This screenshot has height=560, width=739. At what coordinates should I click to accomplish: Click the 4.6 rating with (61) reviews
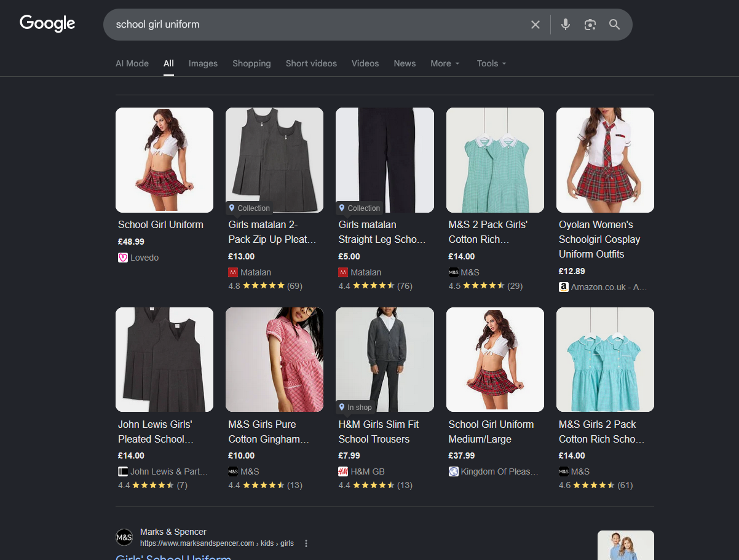(x=596, y=485)
